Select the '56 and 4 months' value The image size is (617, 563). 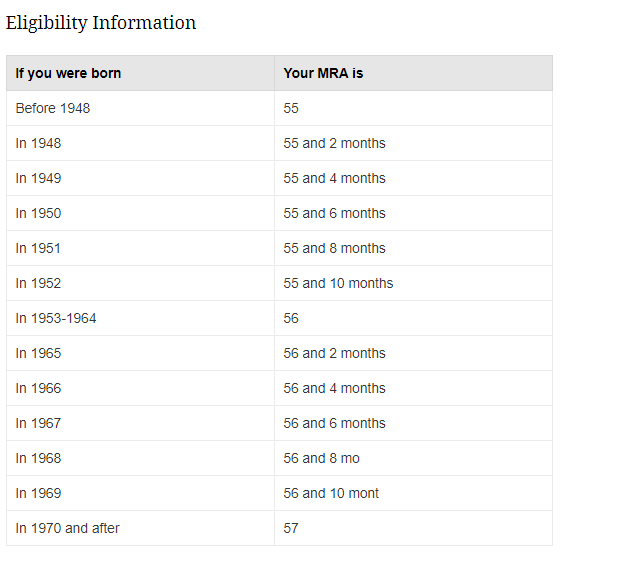(x=334, y=388)
